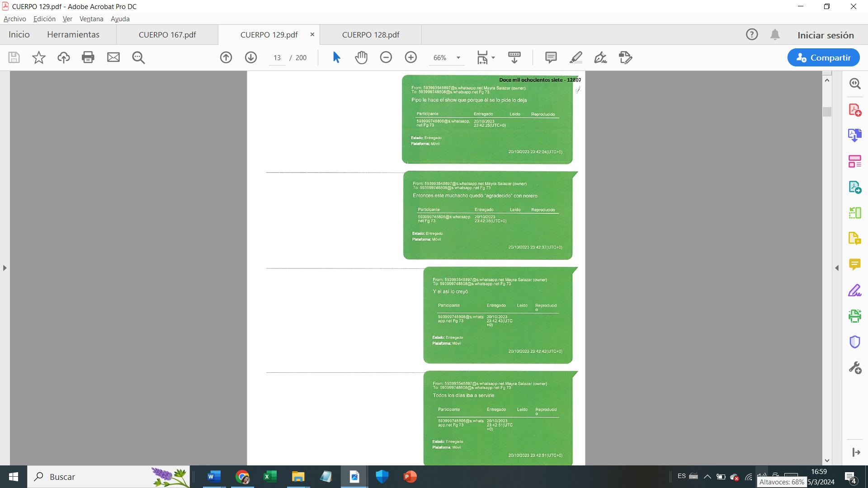Activate the selection arrow tool
The height and width of the screenshot is (488, 868).
click(336, 57)
